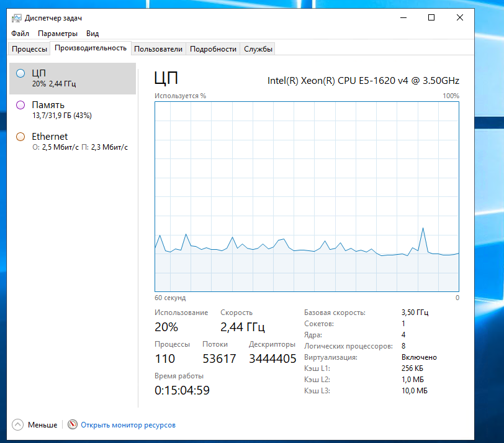Click the Task Manager title bar icon
This screenshot has width=504, height=443.
tap(17, 18)
